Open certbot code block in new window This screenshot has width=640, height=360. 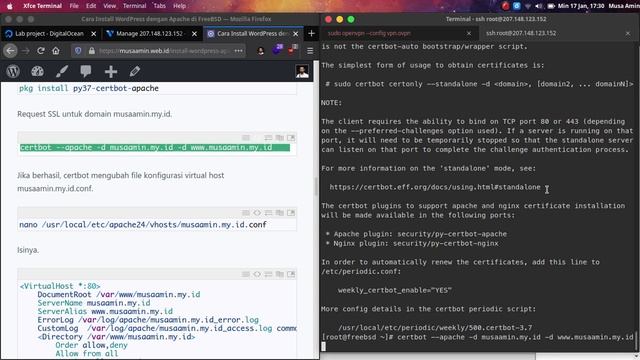point(291,138)
